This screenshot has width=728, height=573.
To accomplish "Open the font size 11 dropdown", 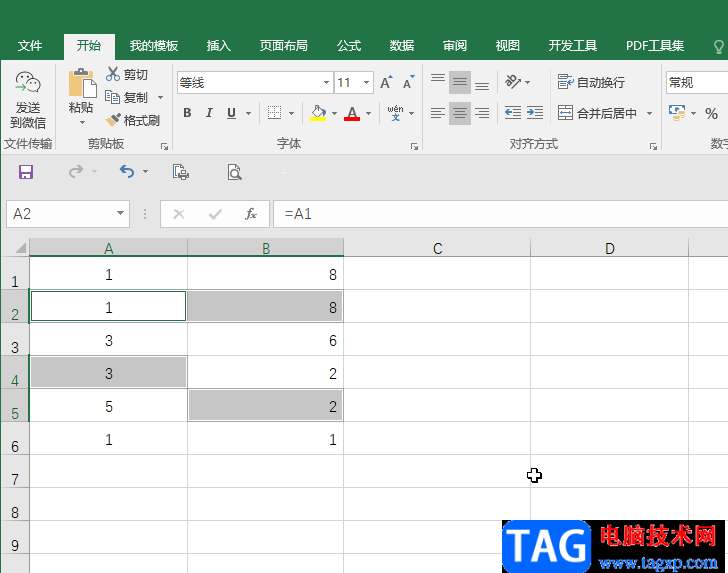I will coord(366,83).
